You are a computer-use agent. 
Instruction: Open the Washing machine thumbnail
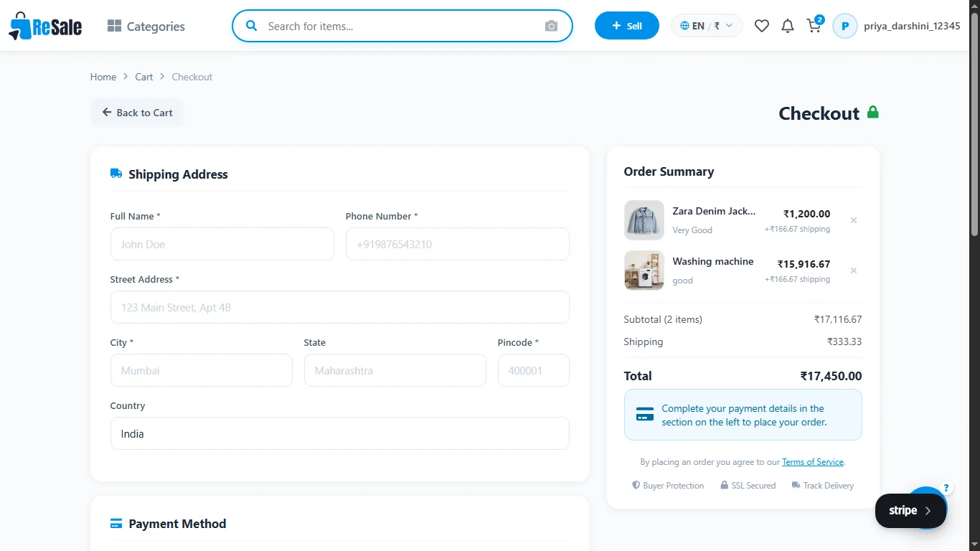644,270
